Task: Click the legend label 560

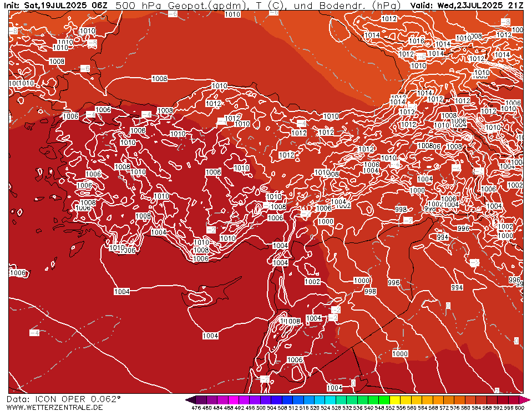Action: tap(411, 408)
